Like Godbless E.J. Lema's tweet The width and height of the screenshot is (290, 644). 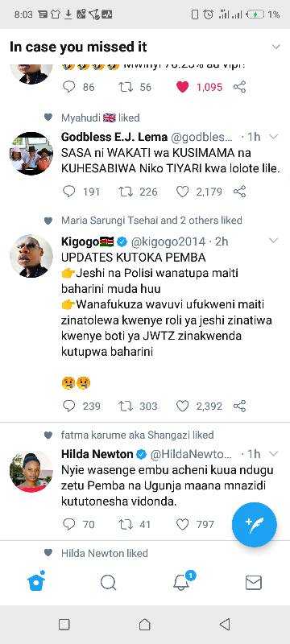click(182, 192)
